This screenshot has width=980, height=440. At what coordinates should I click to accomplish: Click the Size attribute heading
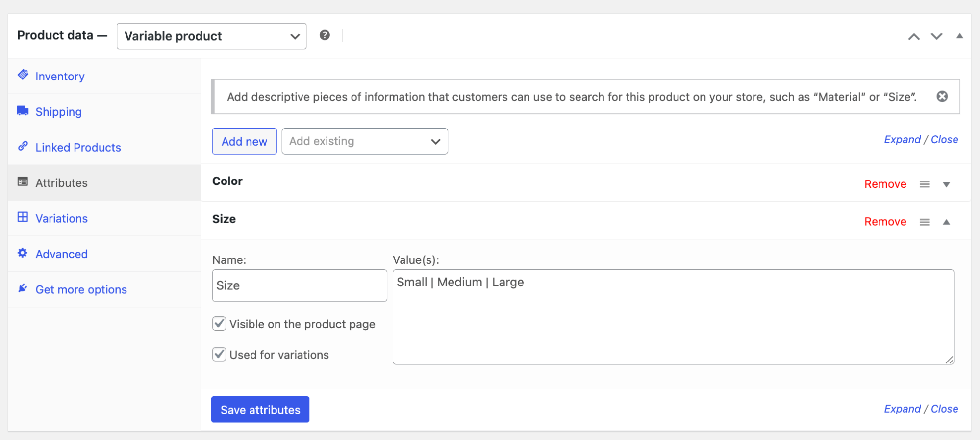[x=224, y=219]
